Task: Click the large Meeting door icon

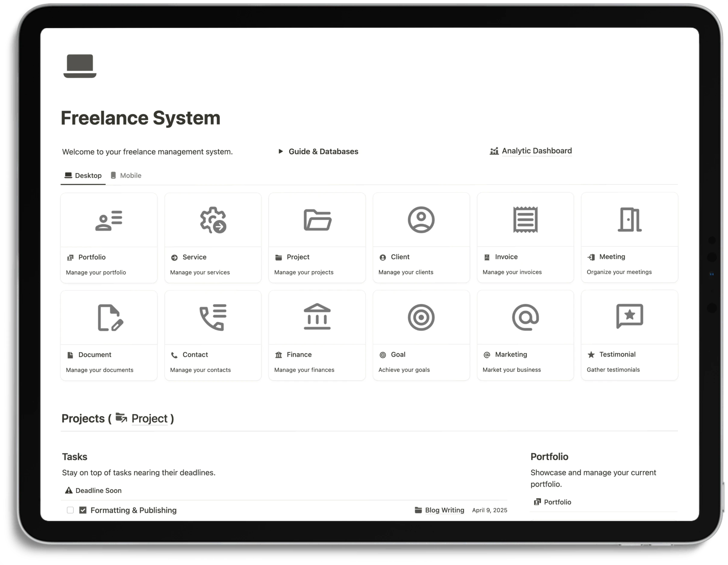Action: 629,220
